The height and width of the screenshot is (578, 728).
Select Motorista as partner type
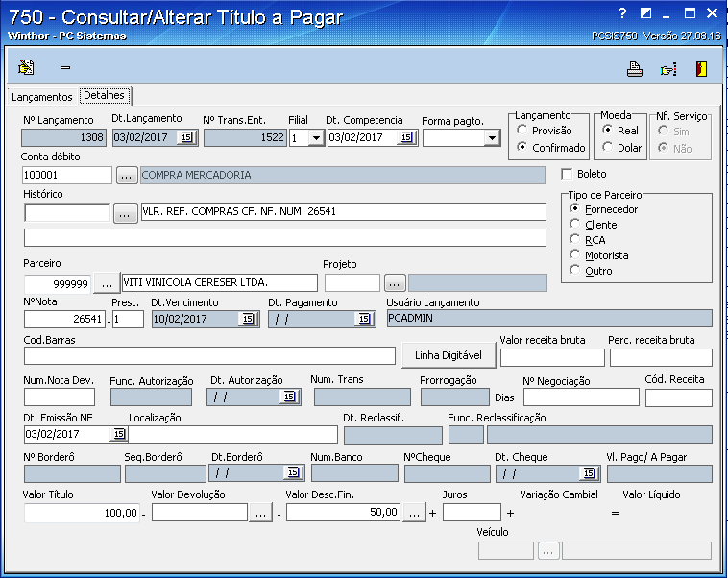click(x=574, y=254)
